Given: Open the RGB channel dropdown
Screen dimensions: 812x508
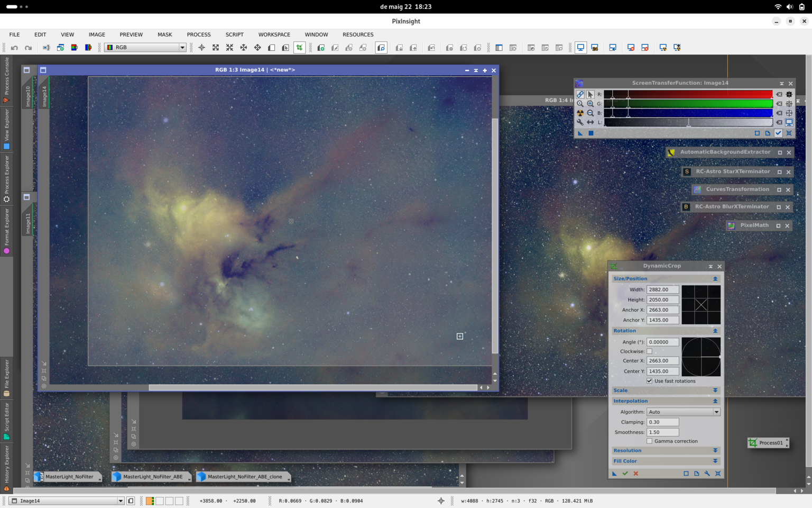Looking at the screenshot, I should (145, 48).
